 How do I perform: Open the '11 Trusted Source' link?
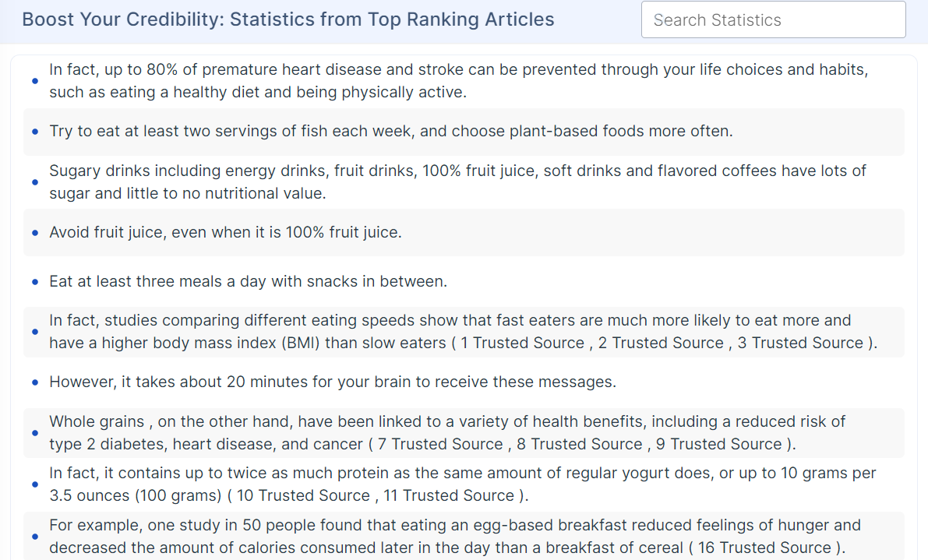pos(452,496)
